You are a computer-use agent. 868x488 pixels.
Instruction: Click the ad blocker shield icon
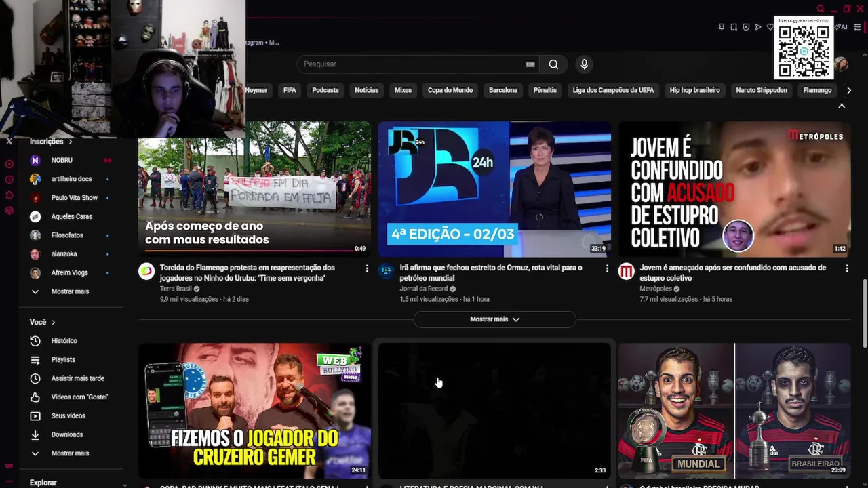(x=746, y=27)
